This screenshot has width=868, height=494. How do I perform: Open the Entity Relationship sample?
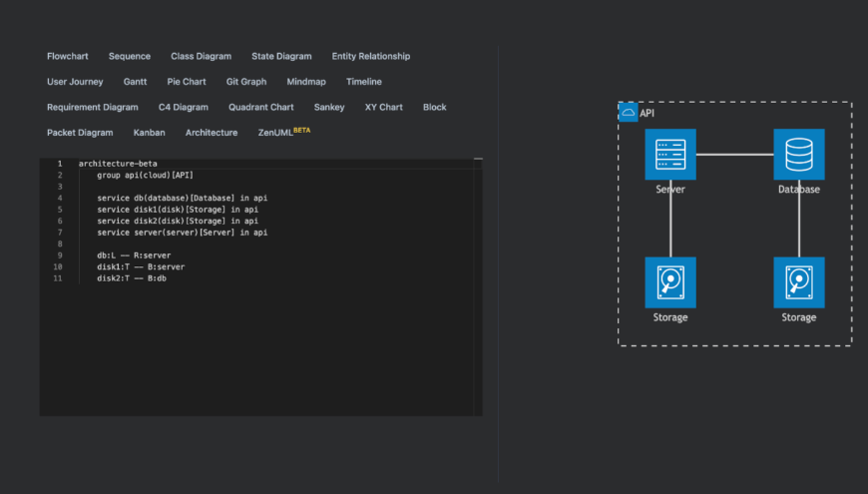371,57
